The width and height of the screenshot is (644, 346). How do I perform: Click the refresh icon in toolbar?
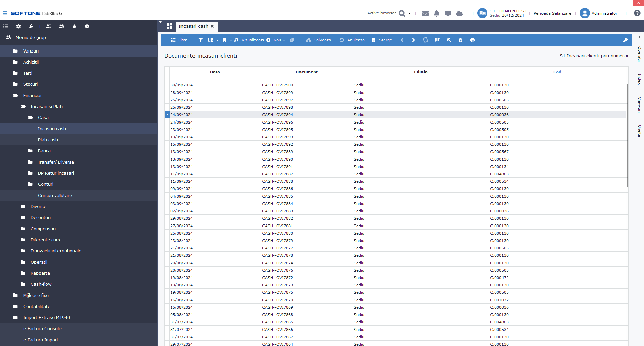point(426,40)
